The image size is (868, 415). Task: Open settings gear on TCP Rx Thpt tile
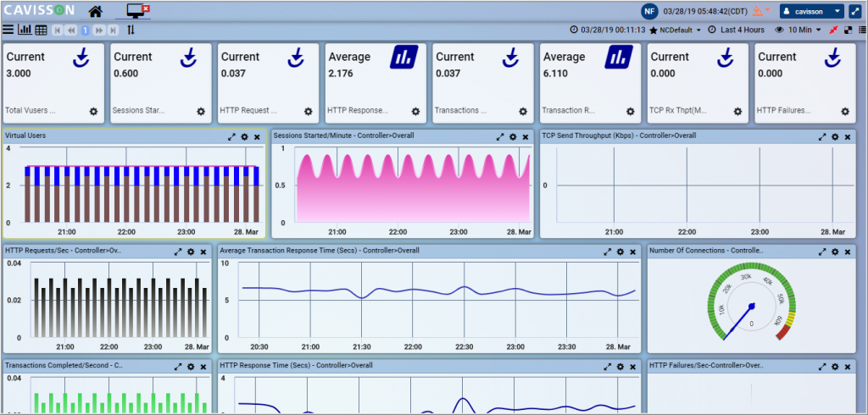pyautogui.click(x=738, y=111)
